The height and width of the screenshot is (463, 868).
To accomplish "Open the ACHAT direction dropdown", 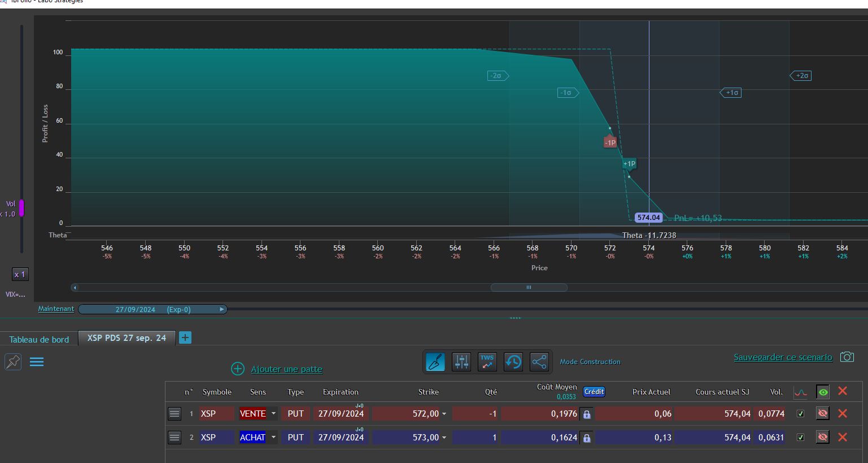I will point(273,438).
